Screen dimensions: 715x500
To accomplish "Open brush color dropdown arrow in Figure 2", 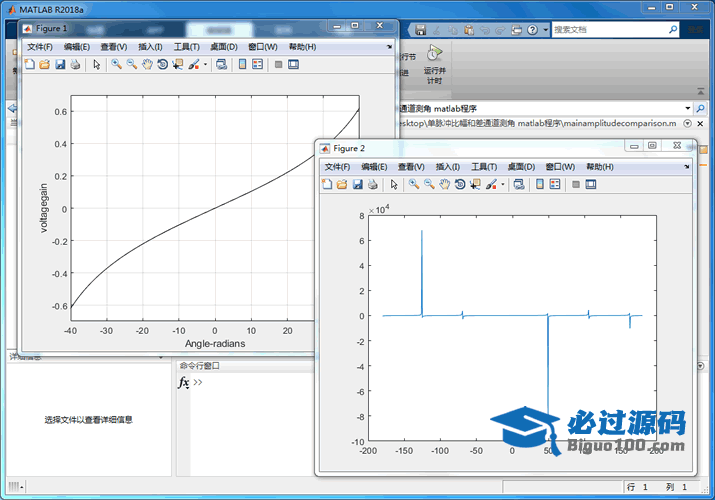I will coord(503,185).
